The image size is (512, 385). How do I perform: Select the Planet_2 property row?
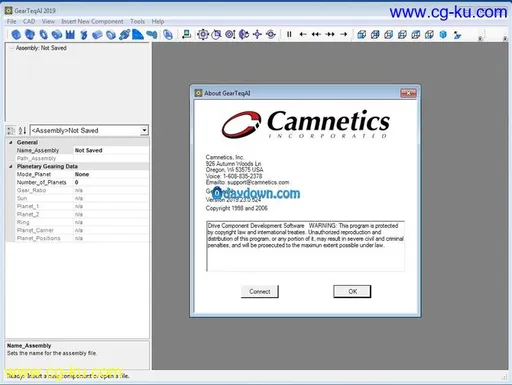82,214
